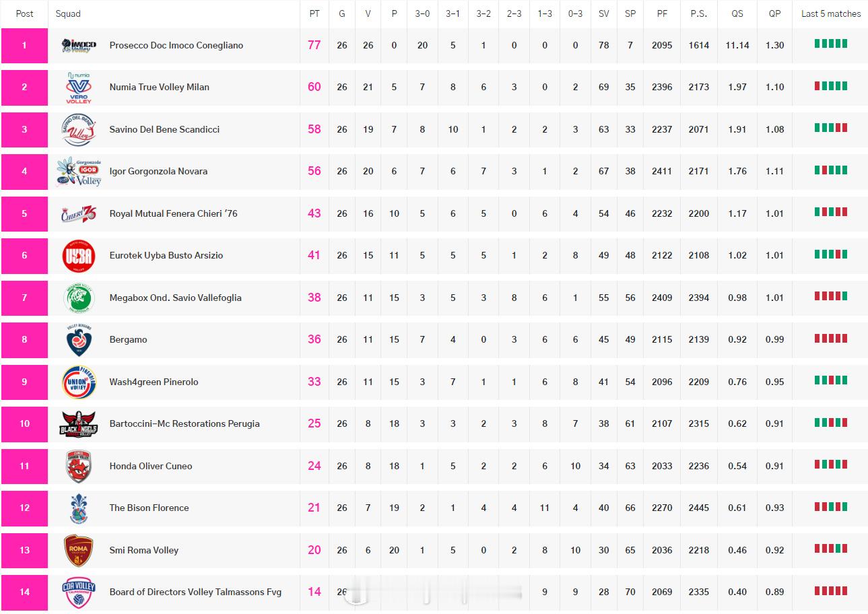Open Numia True Volley Milan team link

(160, 87)
